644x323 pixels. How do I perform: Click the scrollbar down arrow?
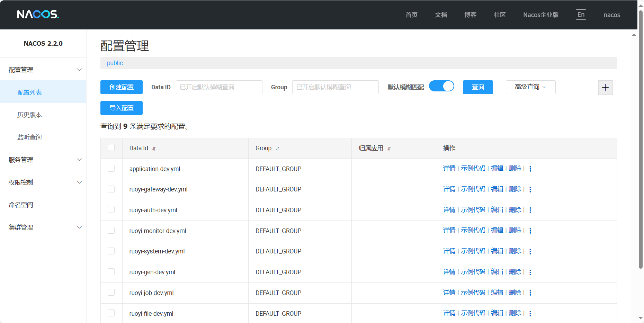[x=641, y=318]
